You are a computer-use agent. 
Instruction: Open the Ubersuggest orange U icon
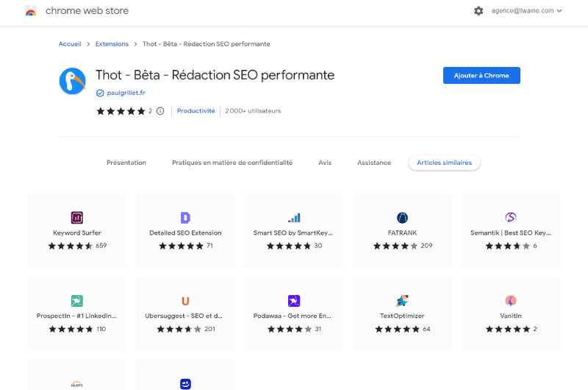click(185, 301)
